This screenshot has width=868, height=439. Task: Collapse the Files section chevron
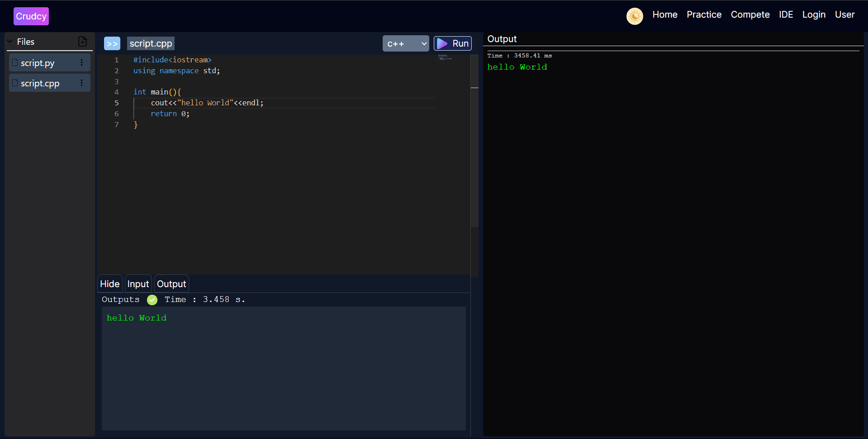tap(10, 42)
